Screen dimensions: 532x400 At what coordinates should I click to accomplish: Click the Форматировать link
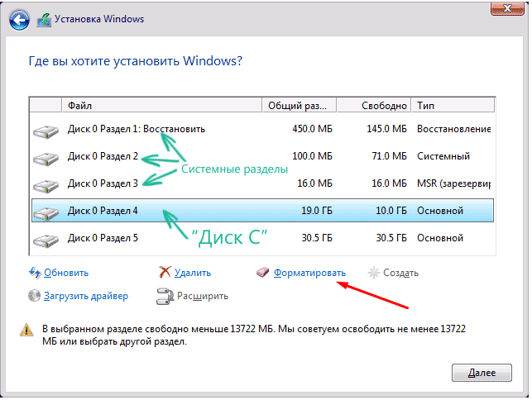[x=309, y=273]
